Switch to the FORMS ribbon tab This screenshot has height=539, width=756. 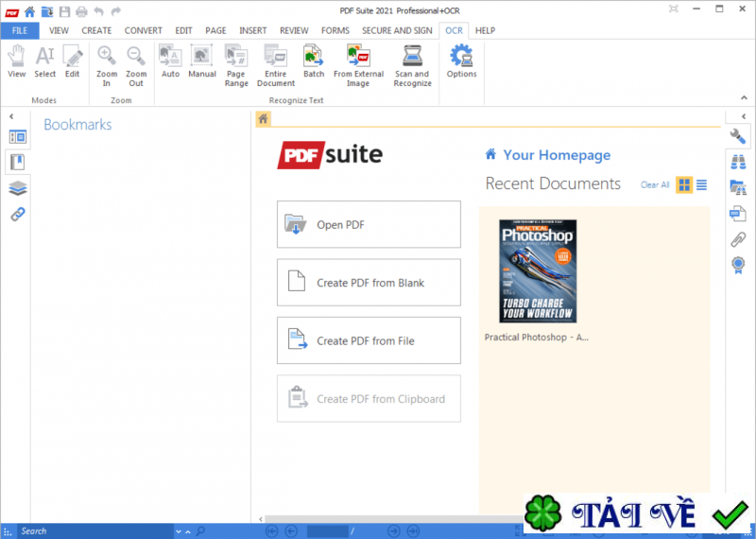pos(335,30)
